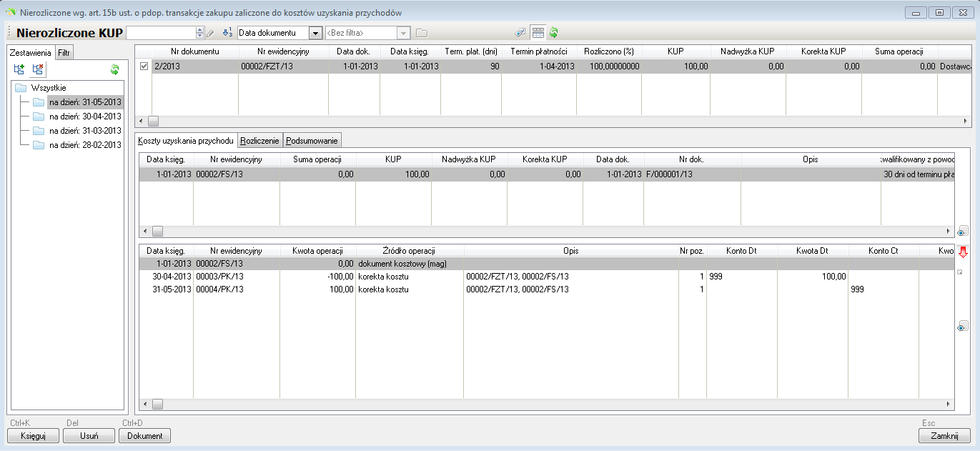Switch to the Rozliczenie tab

(259, 141)
